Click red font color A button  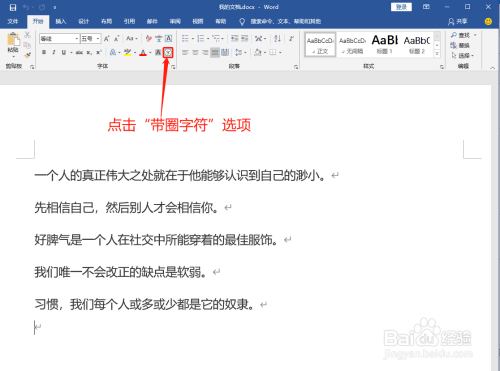(x=143, y=53)
